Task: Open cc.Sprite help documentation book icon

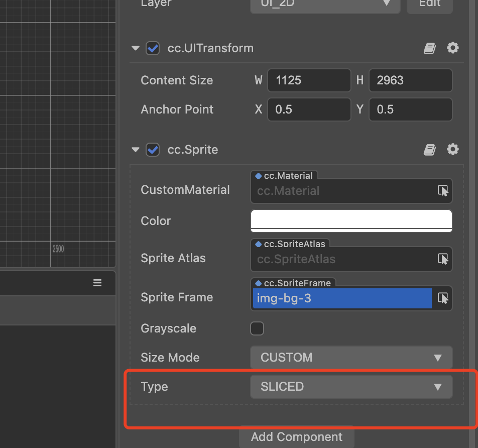Action: [x=429, y=150]
